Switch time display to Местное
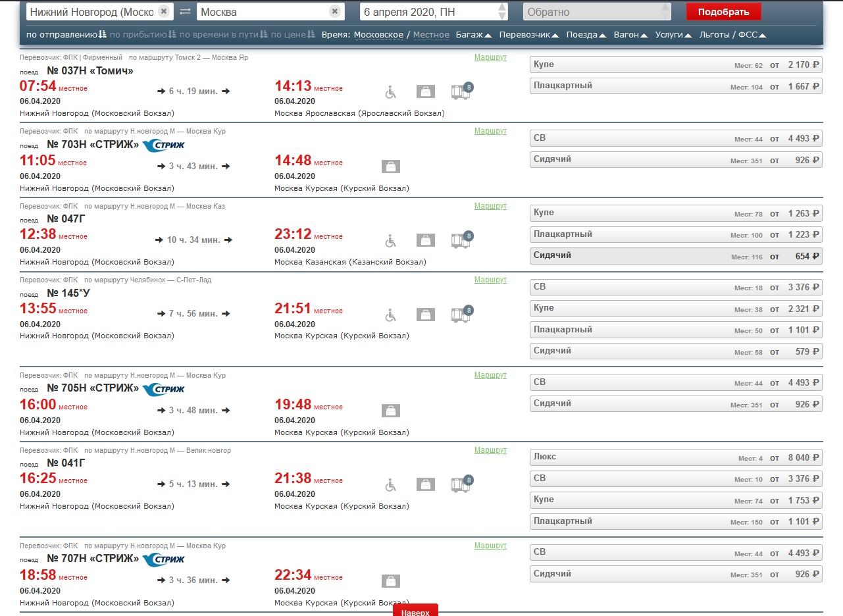The image size is (843, 616). [431, 35]
